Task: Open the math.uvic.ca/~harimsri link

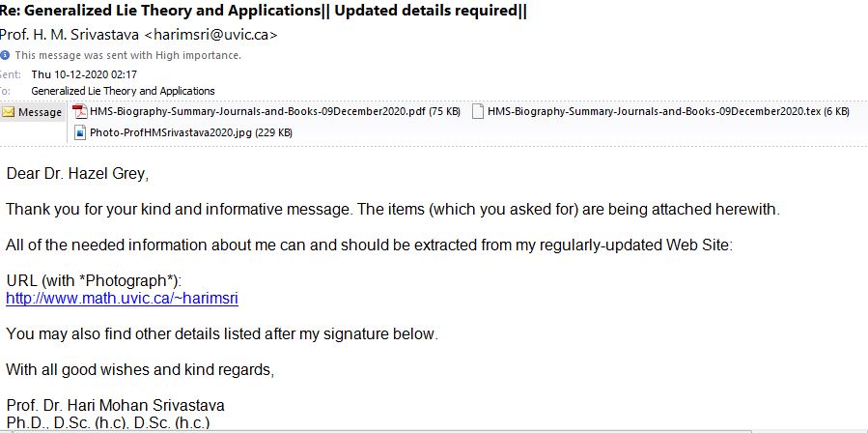Action: coord(122,299)
